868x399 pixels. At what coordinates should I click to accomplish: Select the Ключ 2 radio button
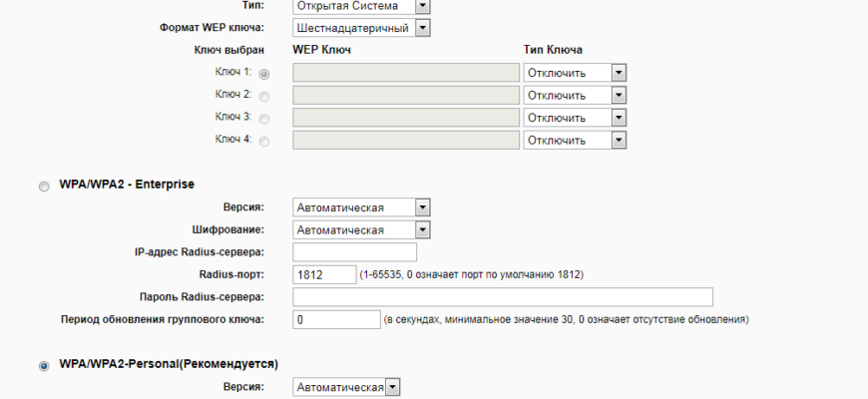[264, 97]
